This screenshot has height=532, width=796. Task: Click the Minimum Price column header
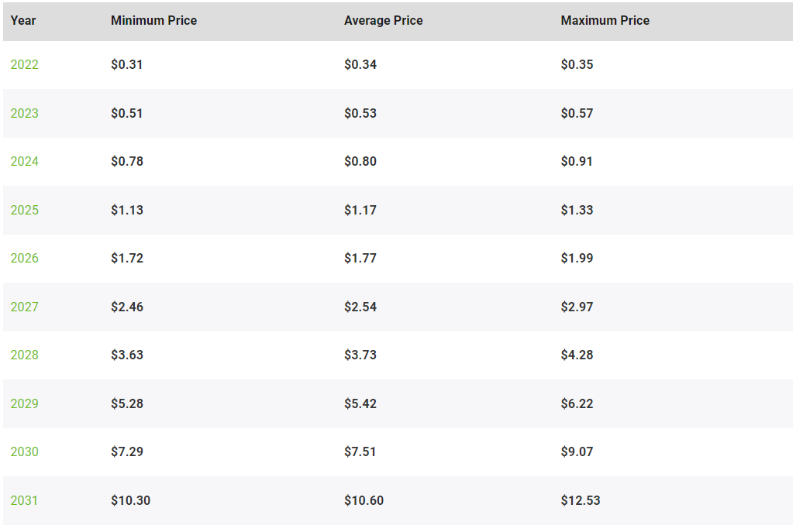pos(153,21)
